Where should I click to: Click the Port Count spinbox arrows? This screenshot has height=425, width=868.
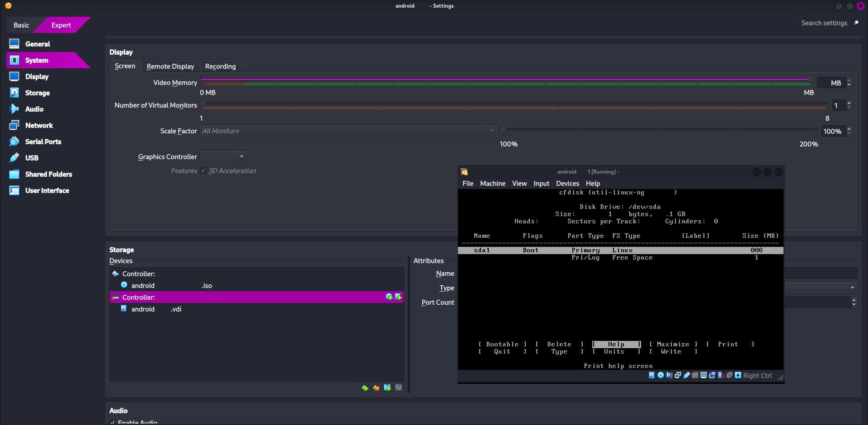coord(854,302)
